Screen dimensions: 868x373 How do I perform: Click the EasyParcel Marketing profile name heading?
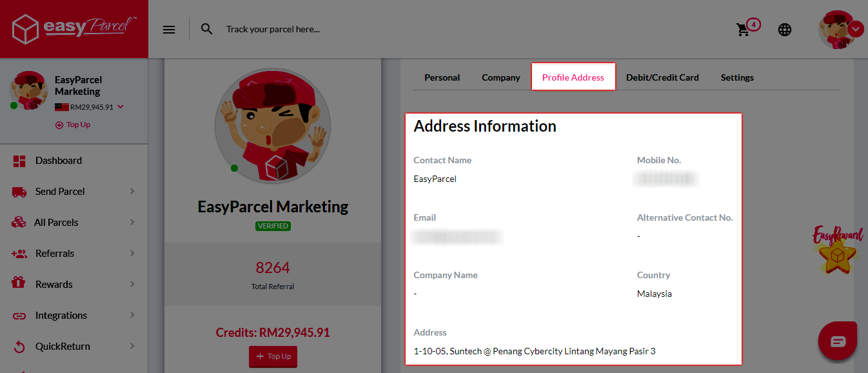[273, 207]
